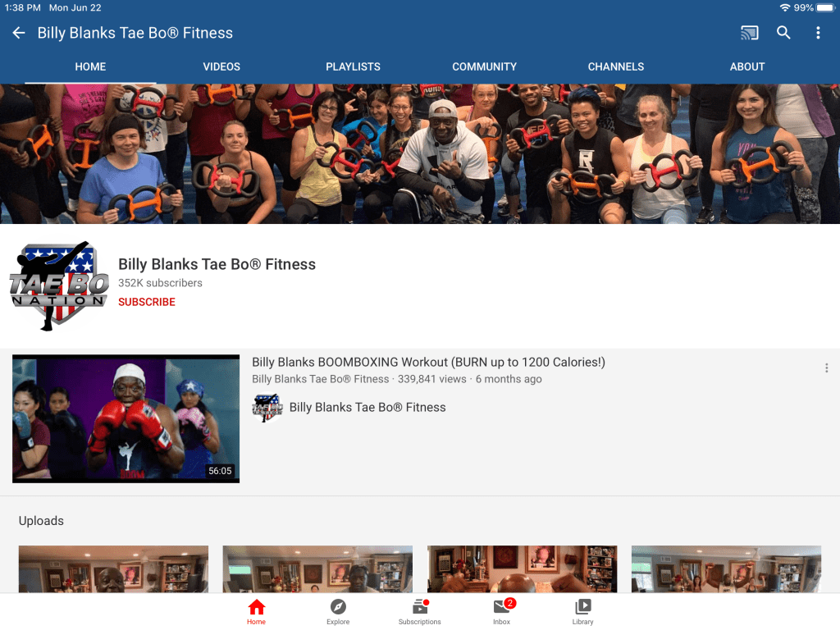This screenshot has height=630, width=840.
Task: Open the first video under Uploads
Action: 113,568
